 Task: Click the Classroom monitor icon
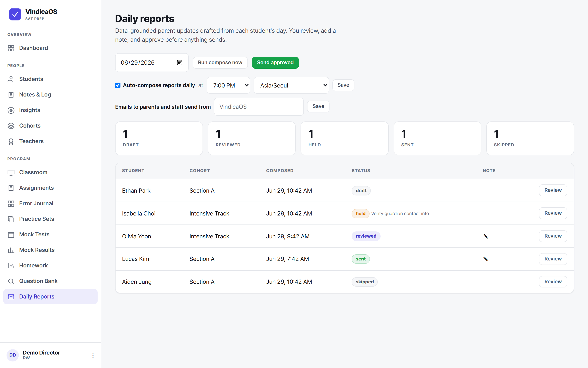[11, 173]
